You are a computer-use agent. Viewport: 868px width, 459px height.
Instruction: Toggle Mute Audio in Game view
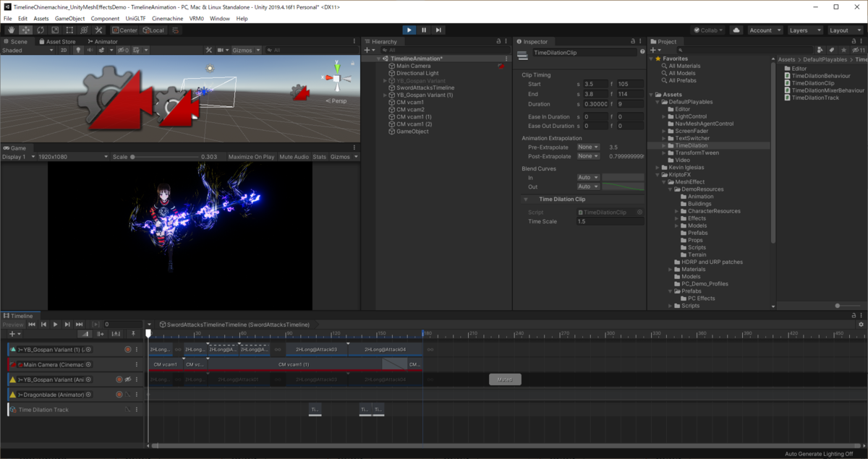294,157
